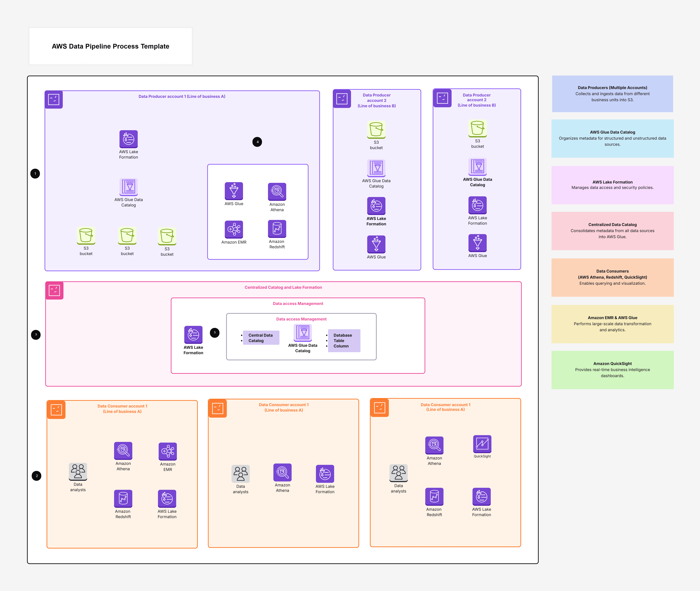700x591 pixels.
Task: Click the Amazon Redshift icon in Data Producer account 1
Action: click(x=277, y=229)
